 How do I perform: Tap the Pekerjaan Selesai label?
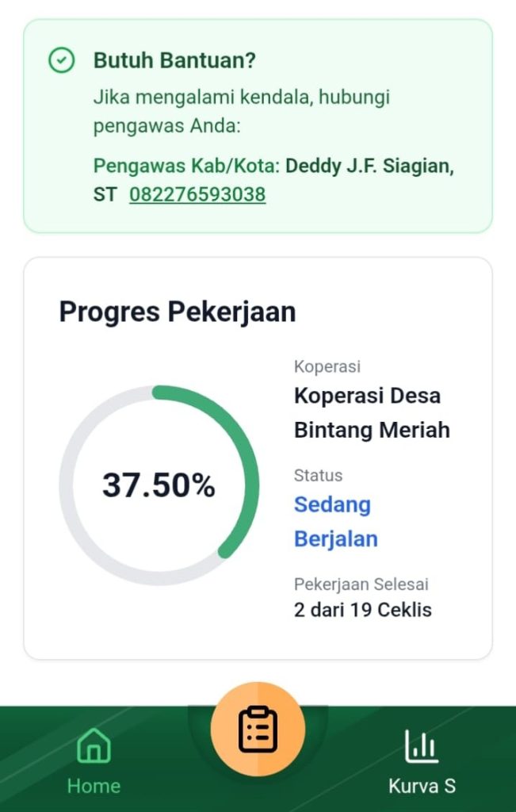[361, 584]
